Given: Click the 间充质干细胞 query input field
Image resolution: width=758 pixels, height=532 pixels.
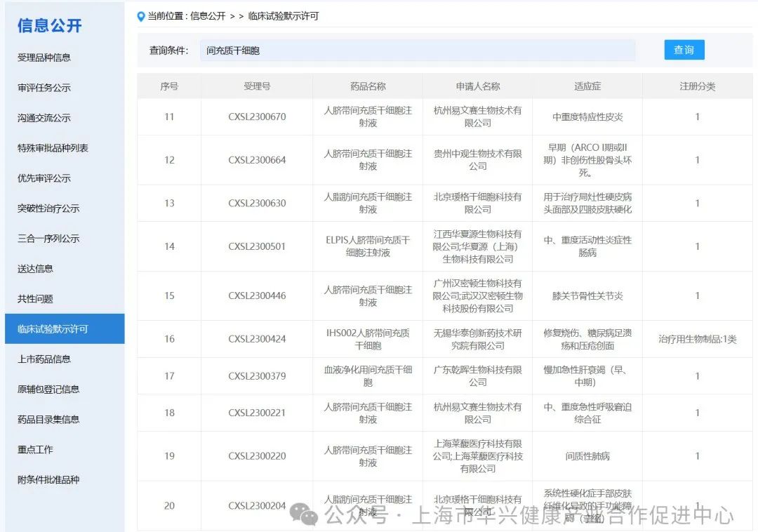Looking at the screenshot, I should (417, 51).
